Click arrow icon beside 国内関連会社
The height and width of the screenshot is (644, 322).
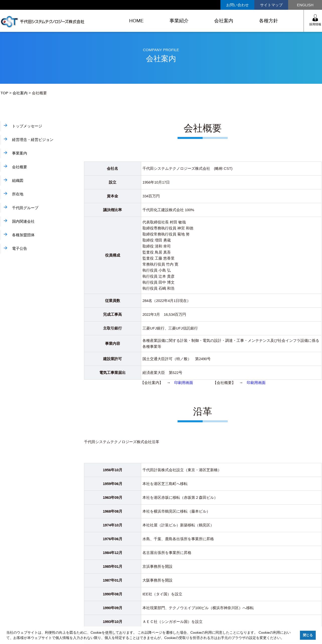tap(6, 221)
